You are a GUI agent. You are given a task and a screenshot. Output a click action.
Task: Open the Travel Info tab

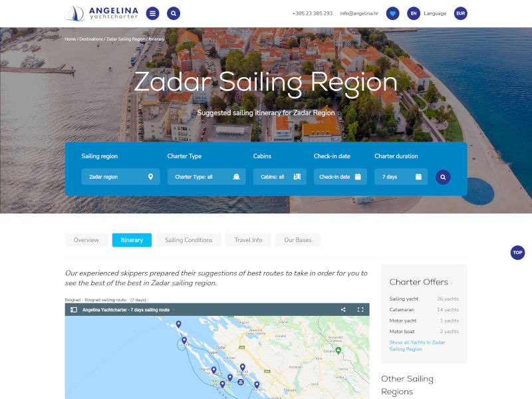248,240
